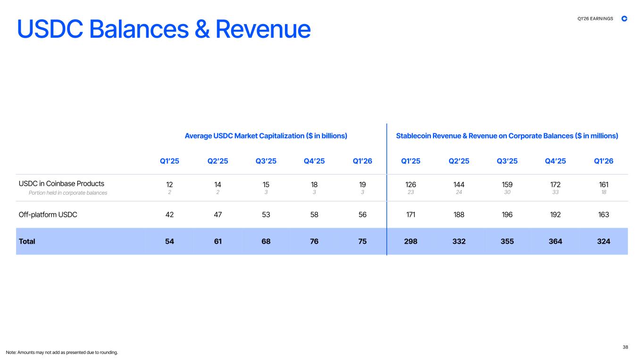Image resolution: width=644 pixels, height=362 pixels.
Task: Click Off-platform revenue value 163
Action: pos(603,214)
